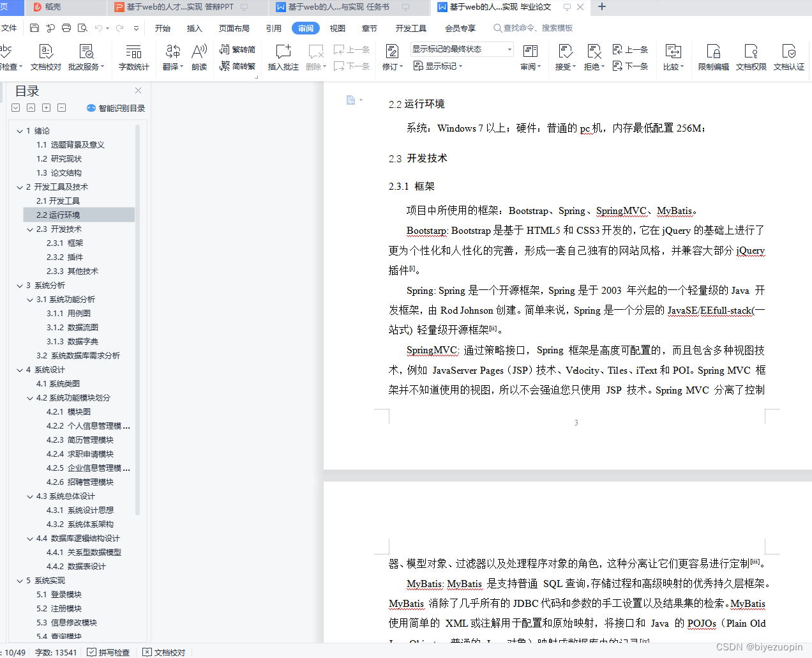Click the Redo arrow icon
This screenshot has height=658, width=812.
coord(119,28)
